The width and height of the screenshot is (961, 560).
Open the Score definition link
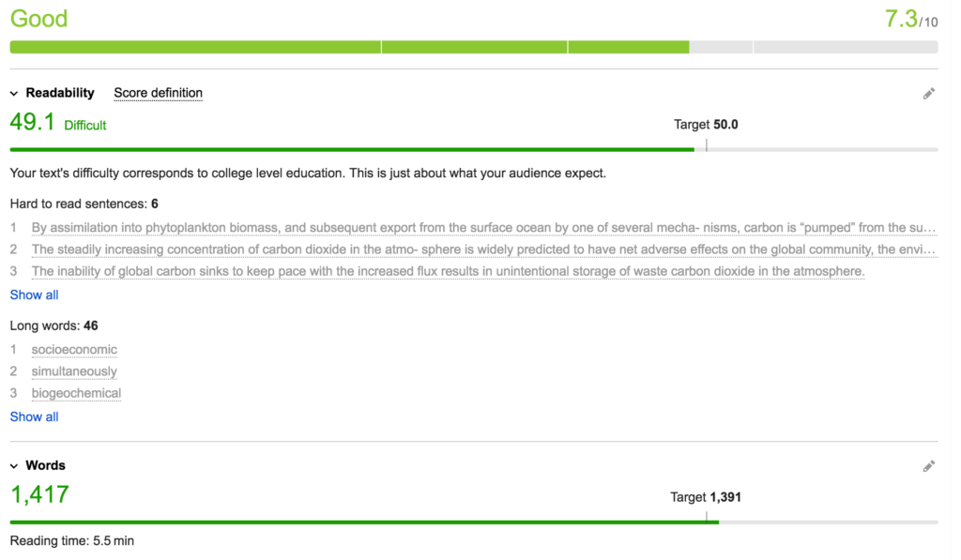point(158,93)
